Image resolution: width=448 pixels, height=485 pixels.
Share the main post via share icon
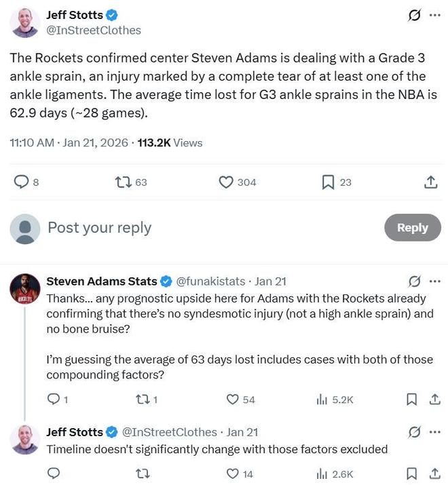(x=430, y=182)
